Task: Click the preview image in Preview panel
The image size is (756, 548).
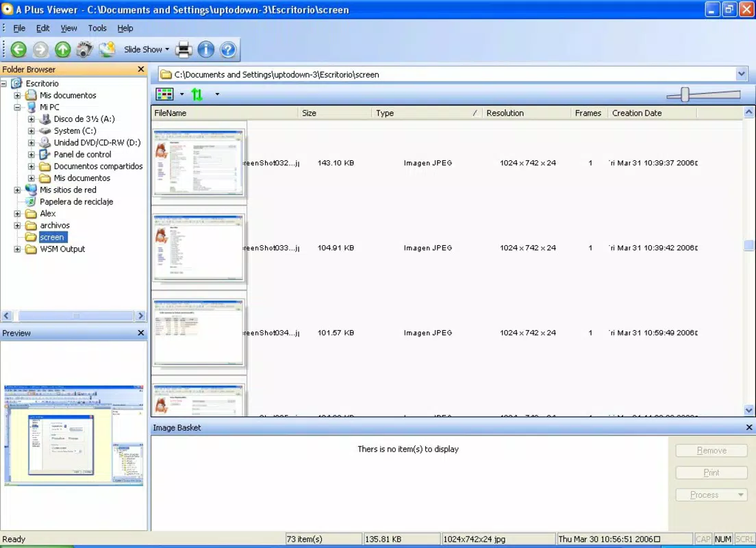Action: (x=74, y=435)
